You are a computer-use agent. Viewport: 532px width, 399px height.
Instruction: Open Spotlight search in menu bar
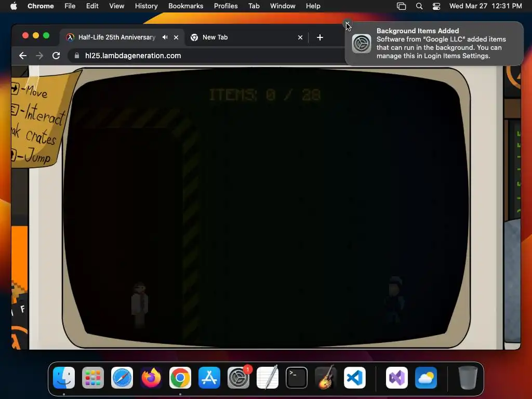point(419,6)
